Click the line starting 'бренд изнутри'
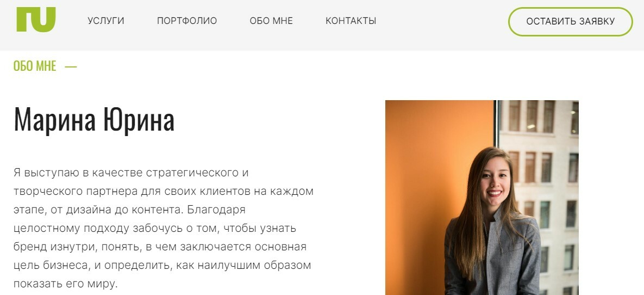Image resolution: width=644 pixels, height=295 pixels. (160, 247)
